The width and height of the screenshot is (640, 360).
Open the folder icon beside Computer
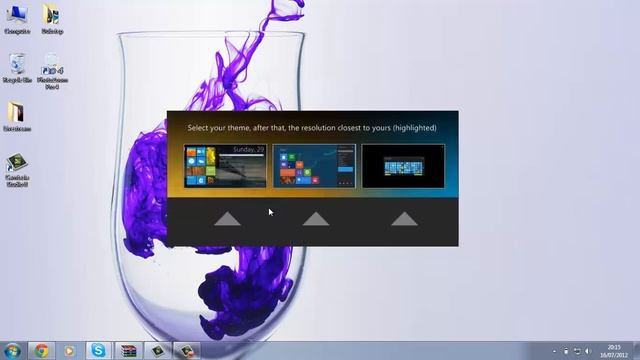tap(52, 19)
